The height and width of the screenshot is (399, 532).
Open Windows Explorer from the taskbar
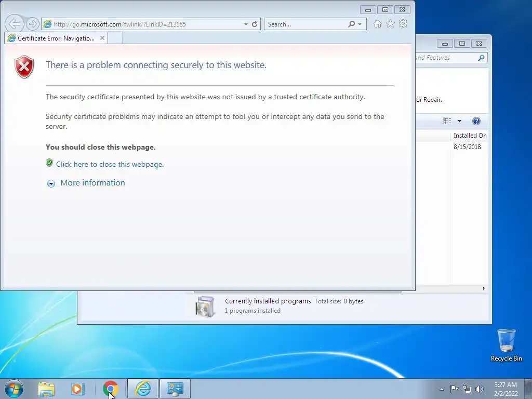(46, 389)
